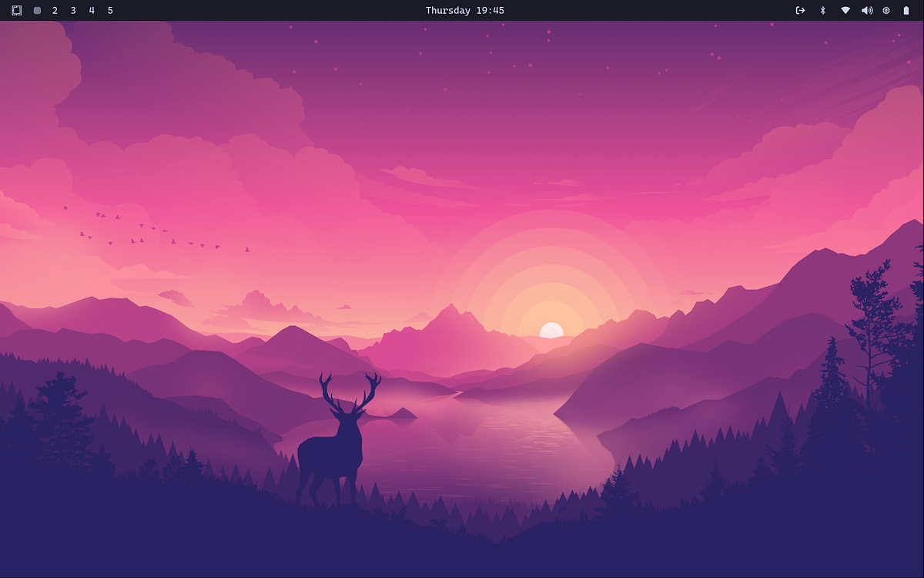The height and width of the screenshot is (578, 924).
Task: Click the setting sun on the desktop
Action: (x=551, y=331)
